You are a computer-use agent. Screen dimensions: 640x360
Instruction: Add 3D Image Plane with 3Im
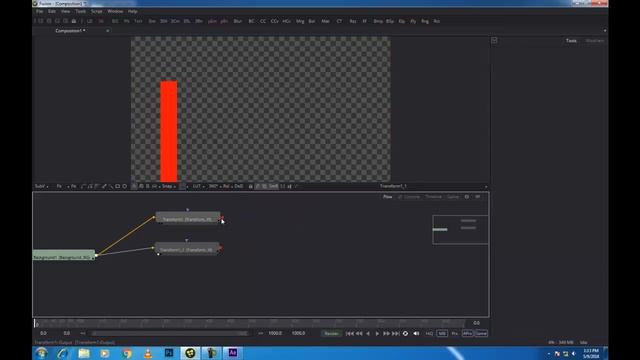pyautogui.click(x=152, y=21)
